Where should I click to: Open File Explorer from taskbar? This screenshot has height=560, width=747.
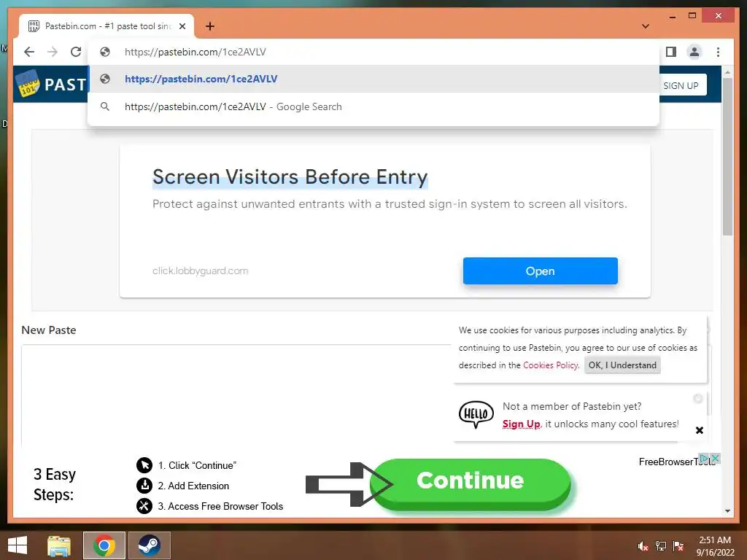[x=59, y=545]
